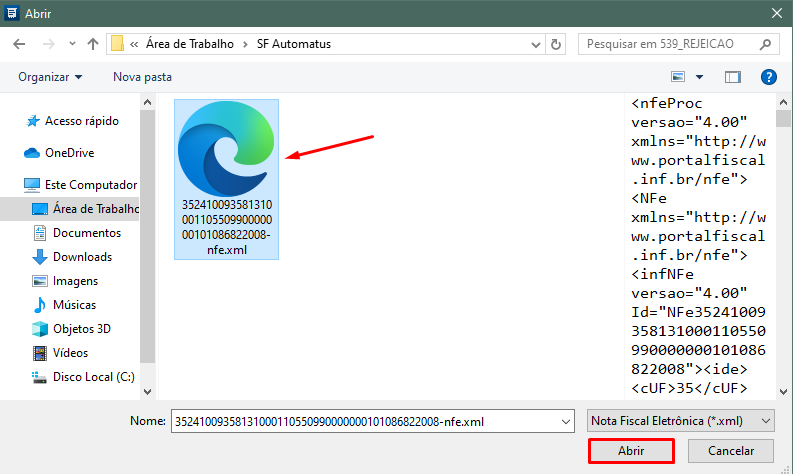Open the help question mark icon
The height and width of the screenshot is (474, 794).
(x=768, y=77)
